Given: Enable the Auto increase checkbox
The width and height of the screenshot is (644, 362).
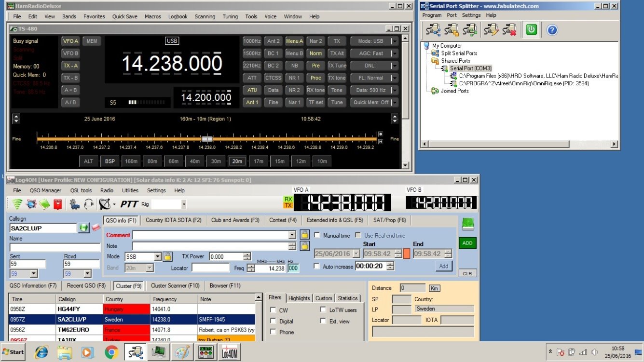Looking at the screenshot, I should tap(317, 266).
